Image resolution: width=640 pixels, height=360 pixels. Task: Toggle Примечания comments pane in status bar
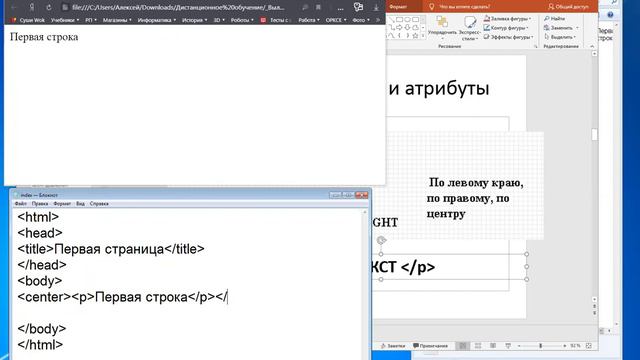tap(431, 346)
